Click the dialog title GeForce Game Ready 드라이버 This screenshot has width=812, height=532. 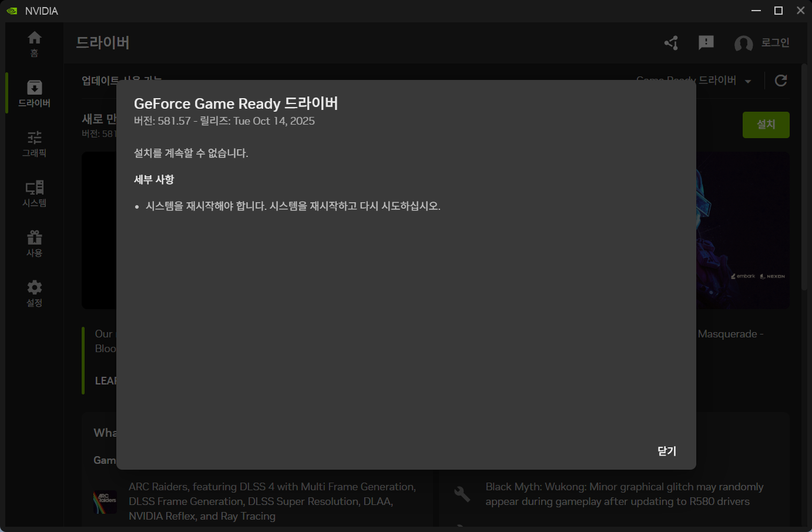236,103
